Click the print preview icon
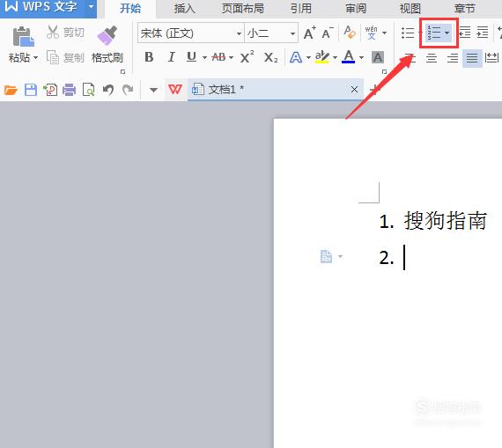Image resolution: width=502 pixels, height=448 pixels. (89, 90)
